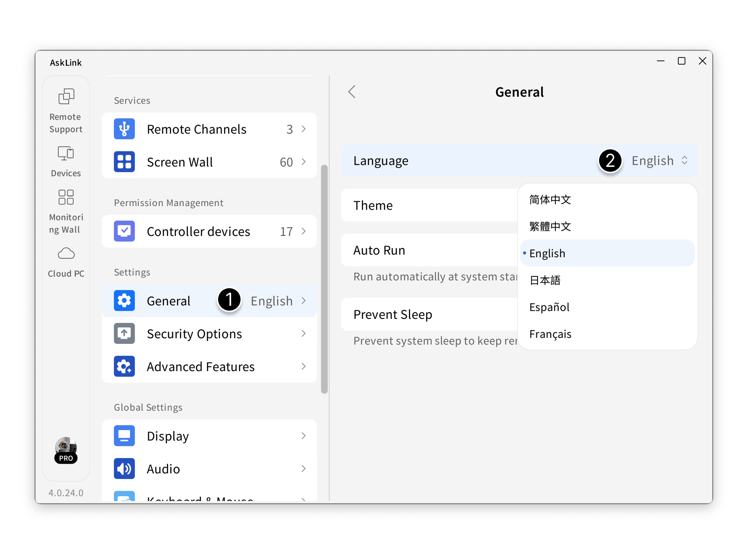747x560 pixels.
Task: Select Français in the language list
Action: pos(550,334)
